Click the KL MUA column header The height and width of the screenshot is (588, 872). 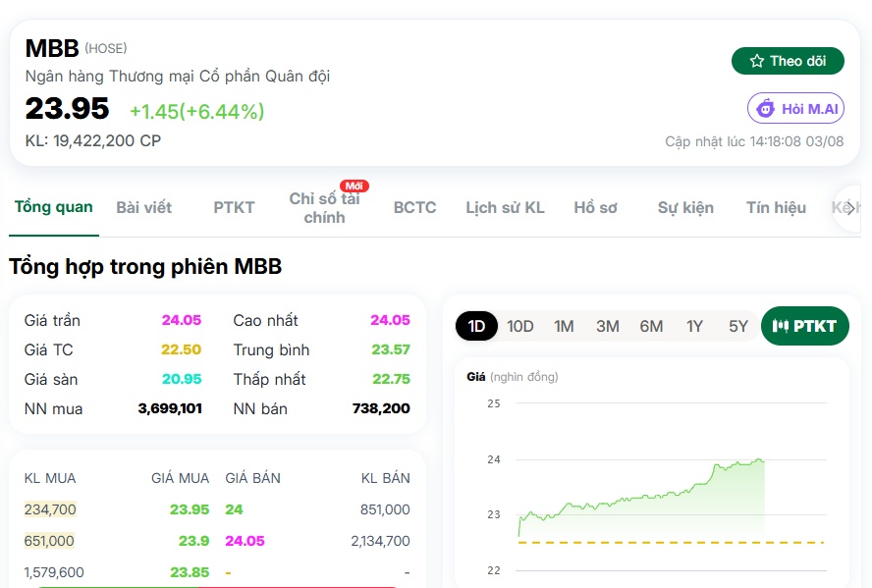(x=50, y=478)
